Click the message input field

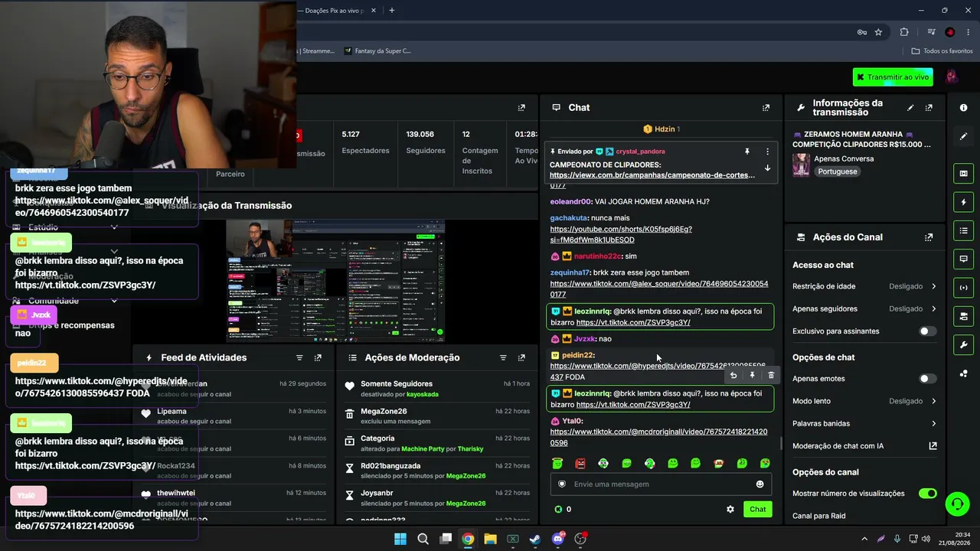(661, 484)
